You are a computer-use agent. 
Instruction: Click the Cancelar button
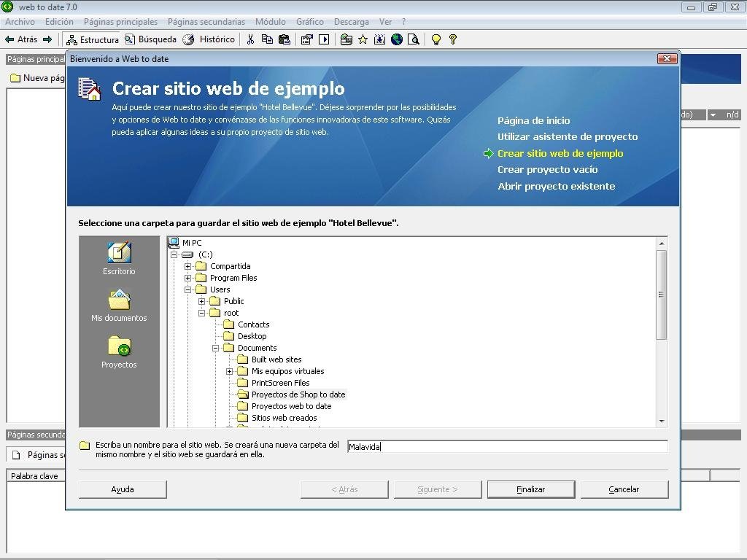click(x=624, y=489)
